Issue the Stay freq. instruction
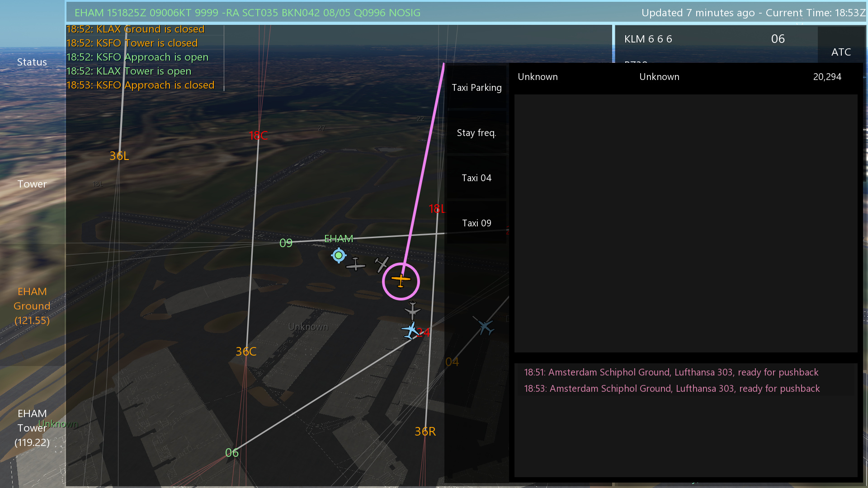This screenshot has height=488, width=868. coord(476,133)
